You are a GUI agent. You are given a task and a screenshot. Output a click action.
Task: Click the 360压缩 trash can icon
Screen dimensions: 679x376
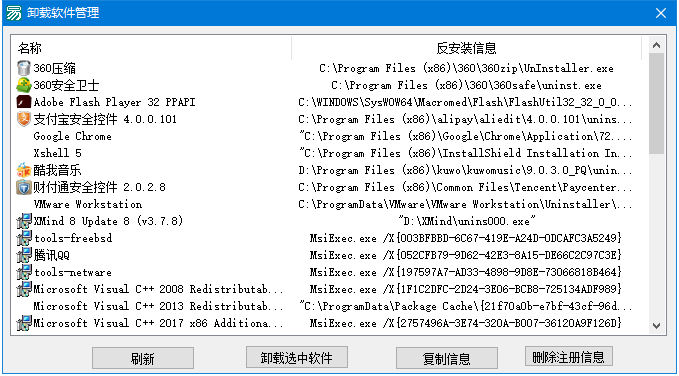[23, 68]
